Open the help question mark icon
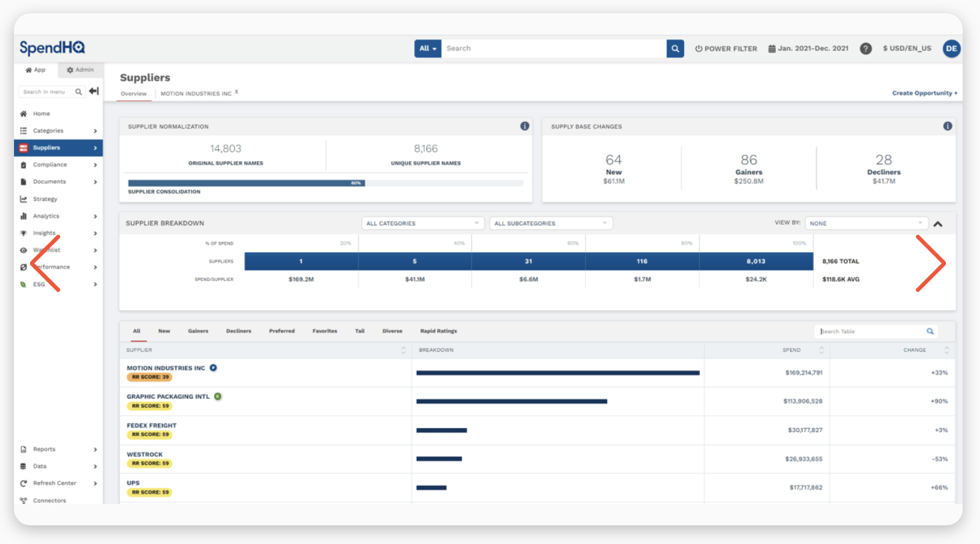The width and height of the screenshot is (980, 544). click(x=865, y=49)
